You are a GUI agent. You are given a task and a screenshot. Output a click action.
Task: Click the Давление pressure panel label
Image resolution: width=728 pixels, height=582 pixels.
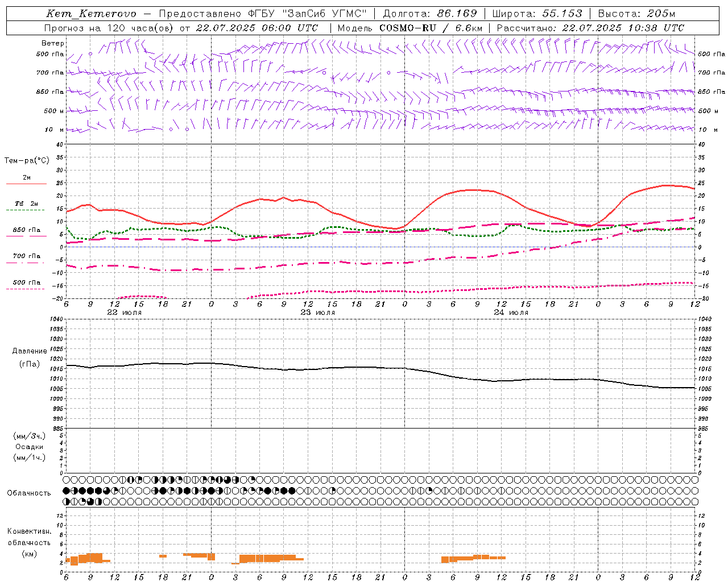[x=30, y=351]
